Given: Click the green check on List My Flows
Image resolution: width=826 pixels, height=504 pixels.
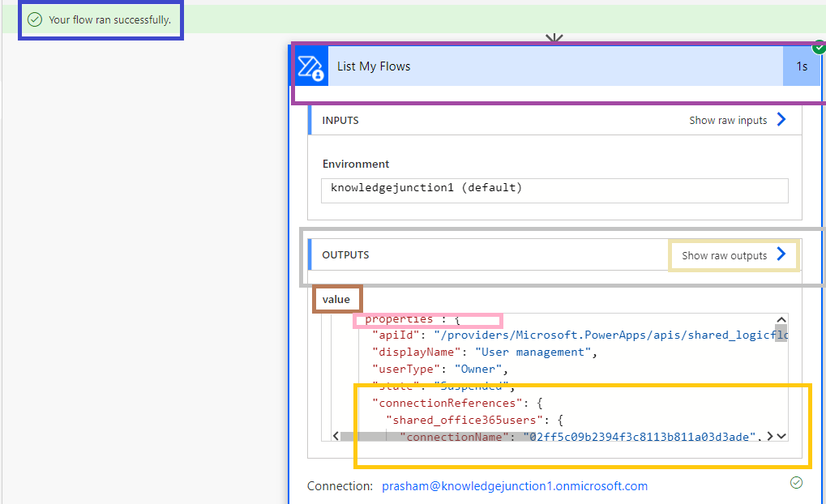Looking at the screenshot, I should pos(819,47).
